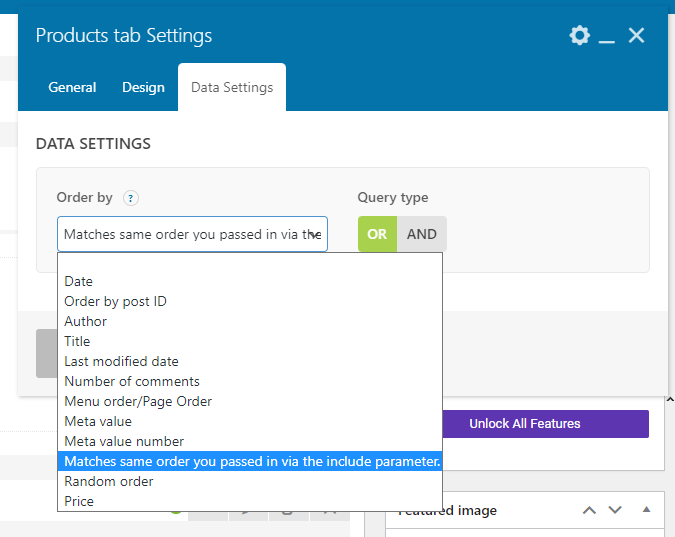Click the Unlock All Features button
This screenshot has height=537, width=675.
tap(525, 424)
